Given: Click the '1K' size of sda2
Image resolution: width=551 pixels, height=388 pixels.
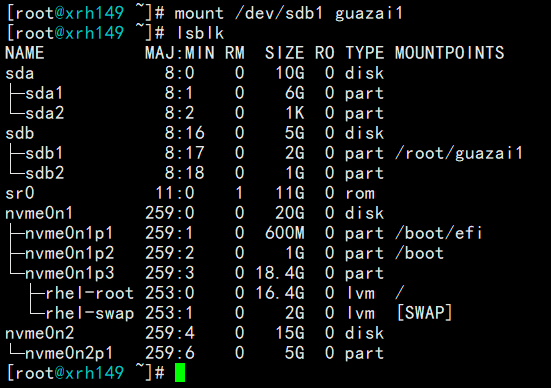Looking at the screenshot, I should click(295, 114).
